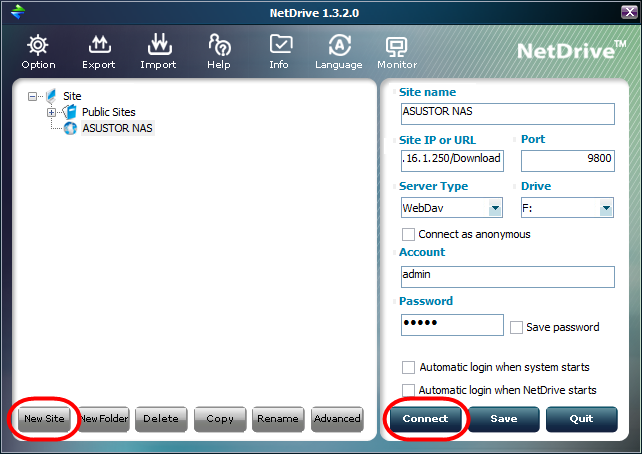Select the Site root label
Viewport: 642px width, 454px height.
tap(72, 96)
